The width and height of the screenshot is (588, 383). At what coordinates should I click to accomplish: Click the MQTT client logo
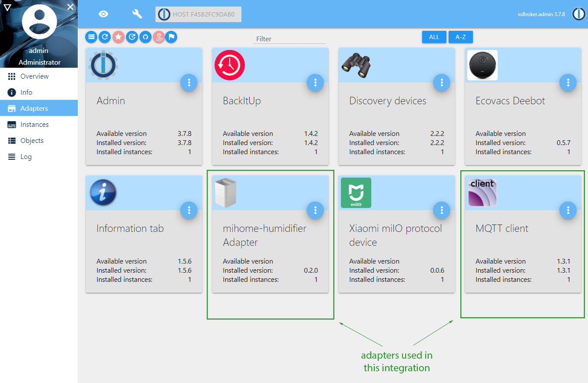pos(482,193)
